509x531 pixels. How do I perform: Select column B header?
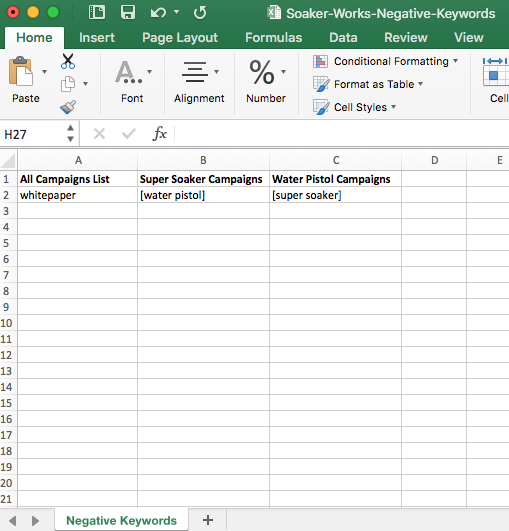[x=203, y=160]
